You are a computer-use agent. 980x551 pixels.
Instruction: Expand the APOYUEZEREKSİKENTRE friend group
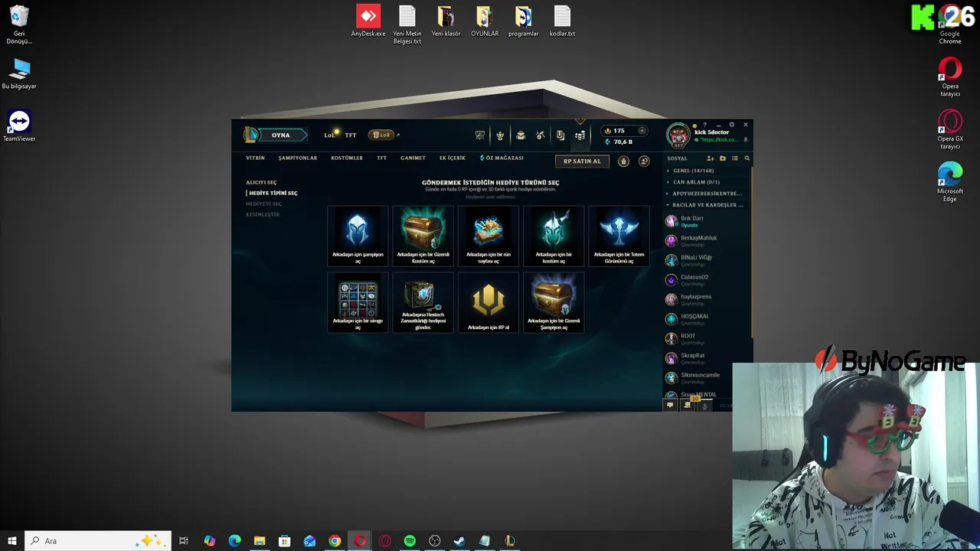click(x=705, y=194)
